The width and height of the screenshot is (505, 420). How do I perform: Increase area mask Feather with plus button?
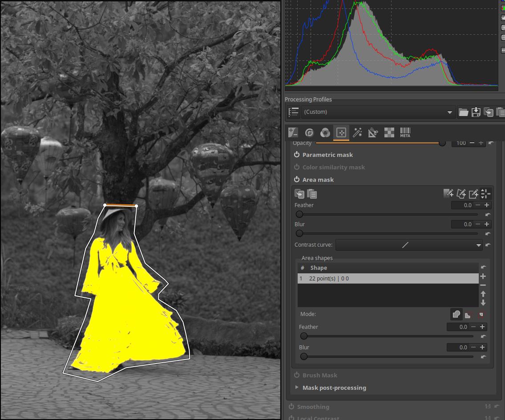tap(487, 205)
